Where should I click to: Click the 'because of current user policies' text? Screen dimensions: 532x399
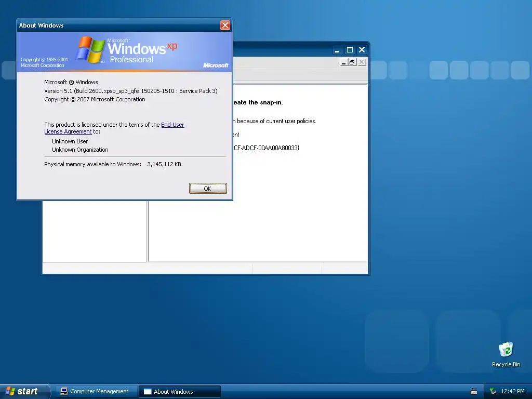coord(276,121)
